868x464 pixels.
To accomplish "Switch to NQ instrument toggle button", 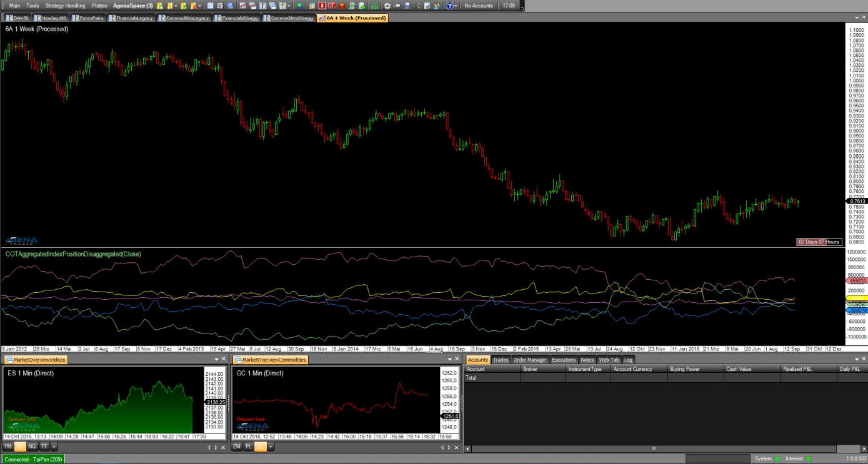I will coord(32,447).
